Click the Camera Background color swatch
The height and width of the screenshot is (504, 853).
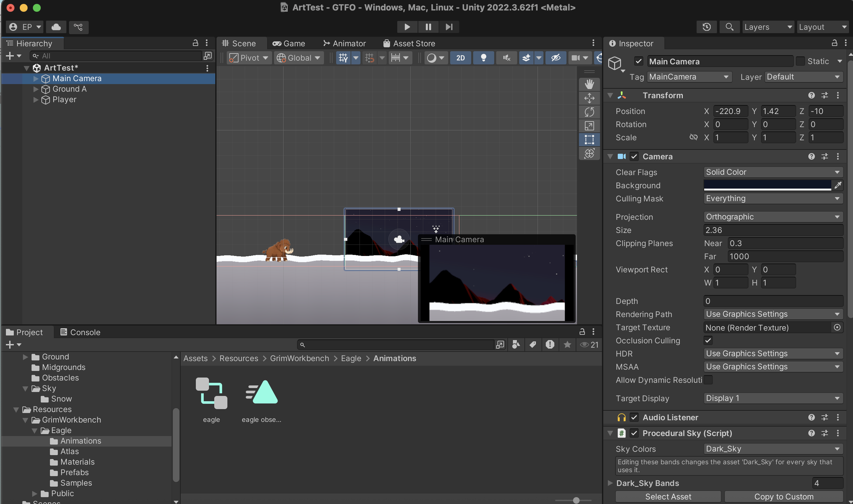tap(767, 185)
